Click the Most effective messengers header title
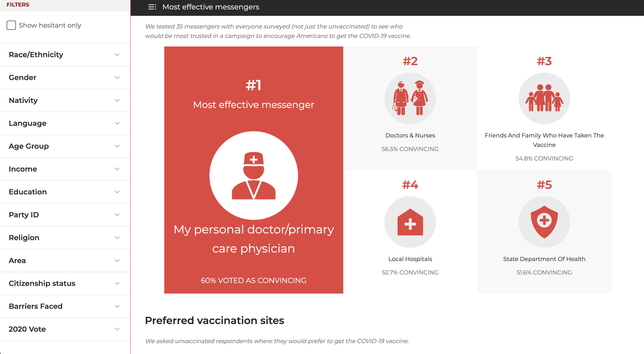Image resolution: width=644 pixels, height=354 pixels. (x=211, y=7)
